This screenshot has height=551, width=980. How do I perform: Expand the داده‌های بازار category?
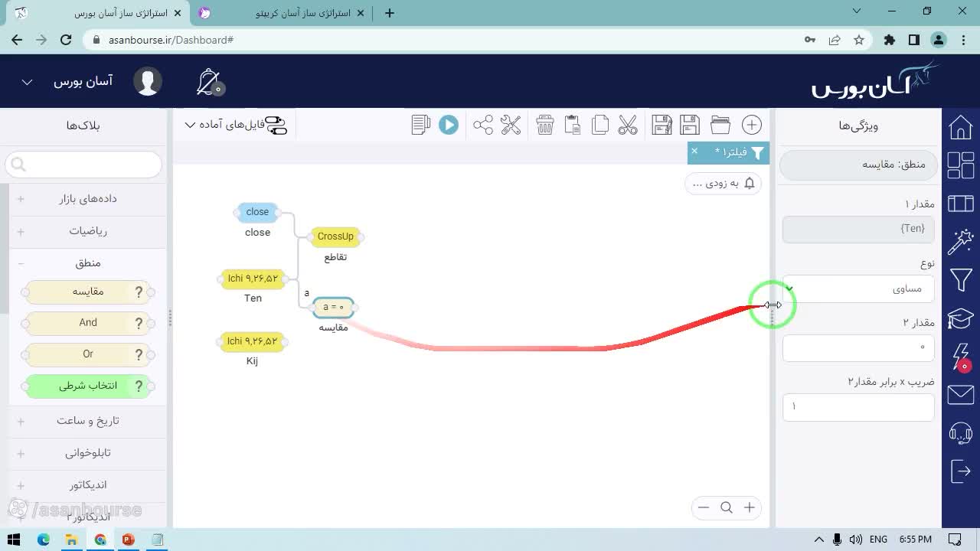(87, 199)
